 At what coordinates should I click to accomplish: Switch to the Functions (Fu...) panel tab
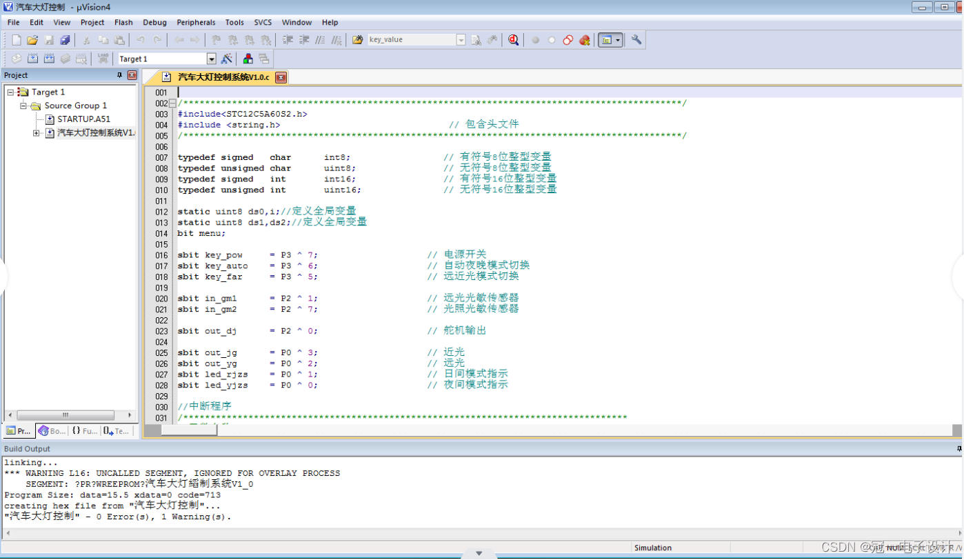click(x=85, y=430)
